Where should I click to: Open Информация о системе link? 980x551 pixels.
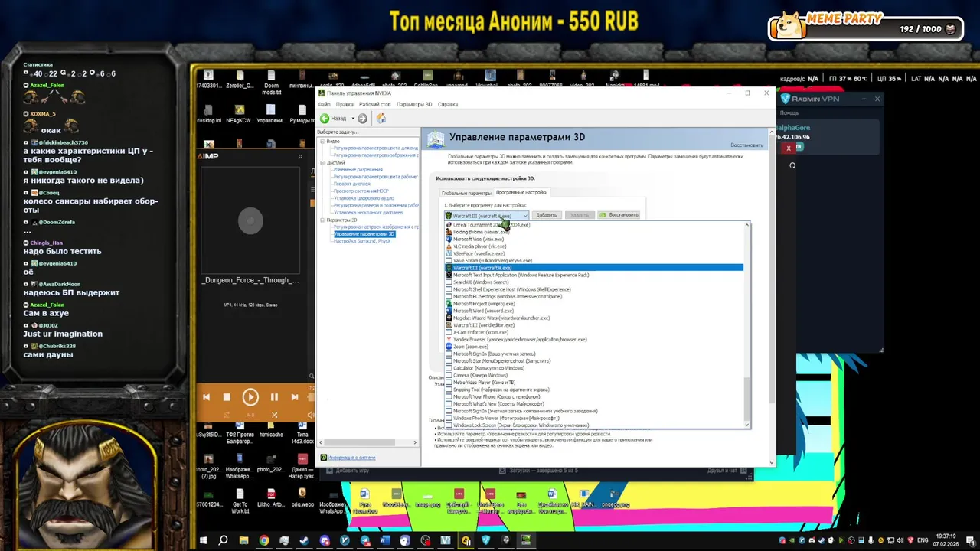click(x=351, y=458)
